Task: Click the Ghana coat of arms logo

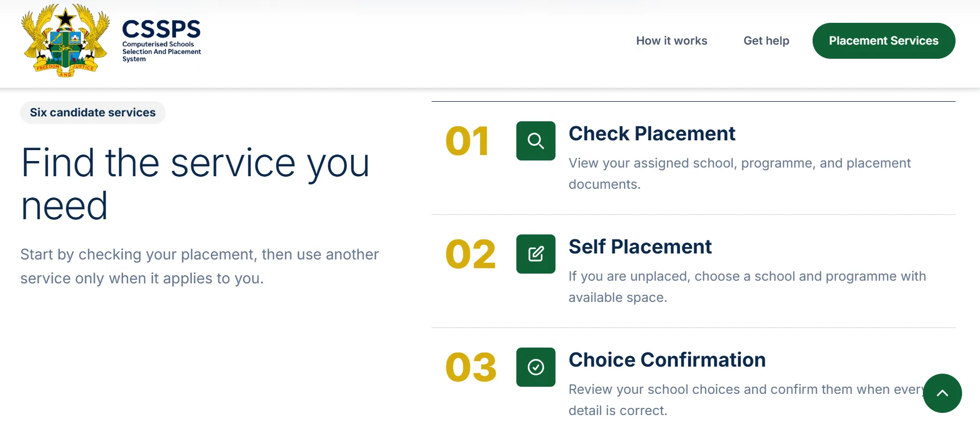Action: coord(65,41)
